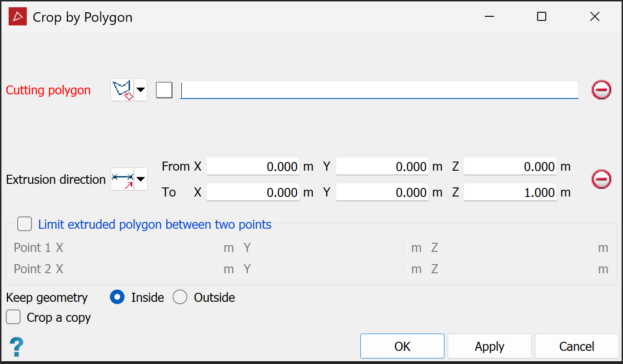
Task: Select the Outside keep geometry option
Action: (x=180, y=298)
